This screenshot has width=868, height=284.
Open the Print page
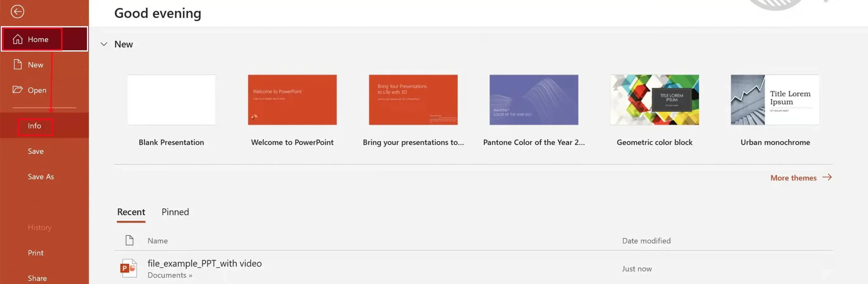tap(36, 253)
